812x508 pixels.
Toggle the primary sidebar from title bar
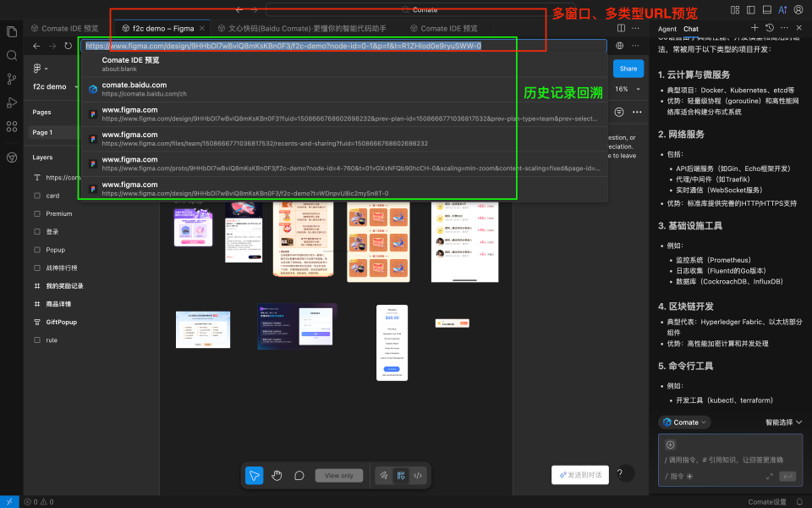(751, 10)
